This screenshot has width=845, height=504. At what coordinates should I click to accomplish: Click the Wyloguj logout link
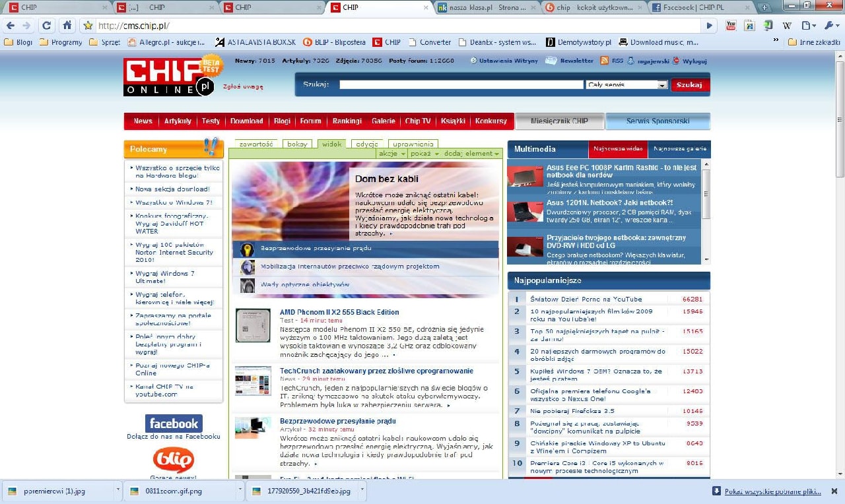(694, 61)
